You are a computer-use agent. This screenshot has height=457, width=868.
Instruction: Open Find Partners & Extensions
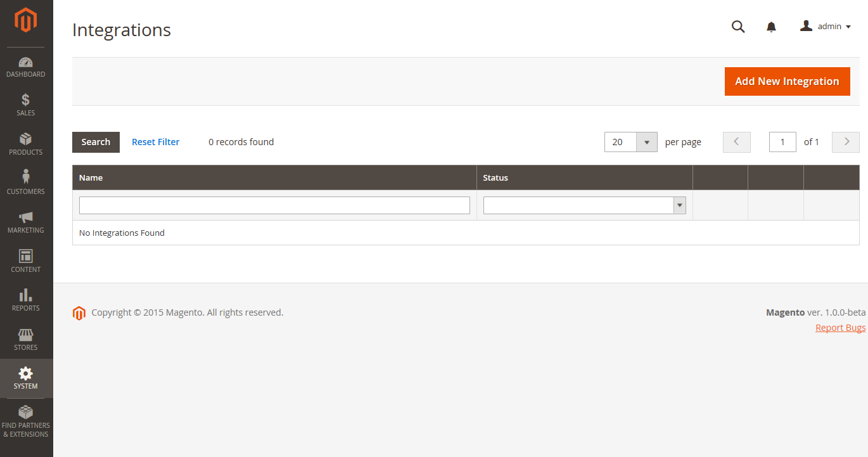coord(26,422)
